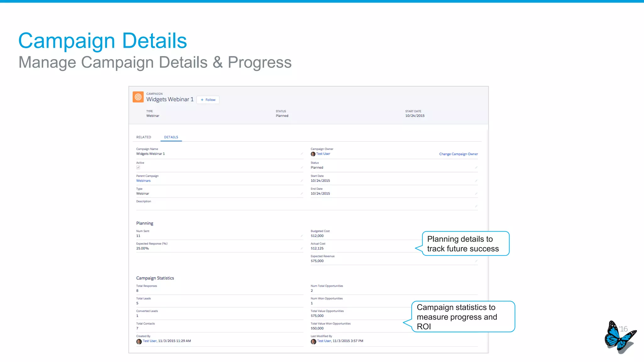Click the Actual Cost value $12,125
Screen dimensions: 644x362
click(x=317, y=248)
